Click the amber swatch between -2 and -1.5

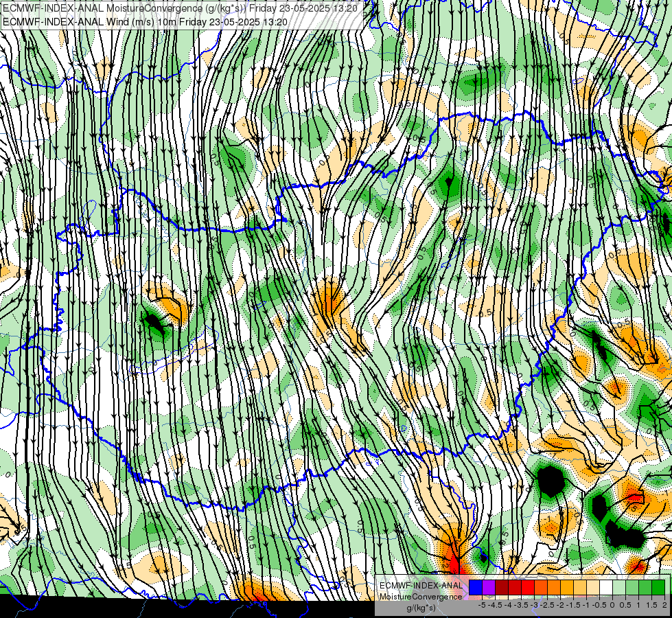[x=567, y=588]
